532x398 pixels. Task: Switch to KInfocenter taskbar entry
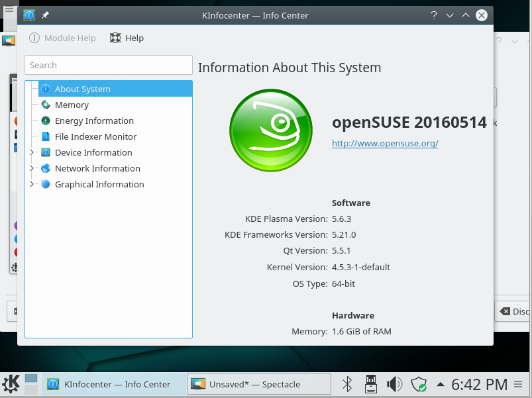point(114,384)
